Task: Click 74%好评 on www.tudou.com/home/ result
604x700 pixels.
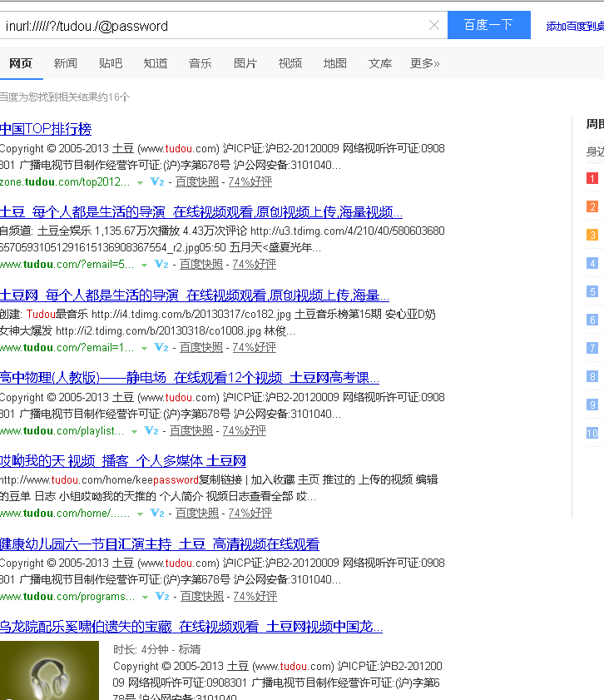Action: coord(250,513)
